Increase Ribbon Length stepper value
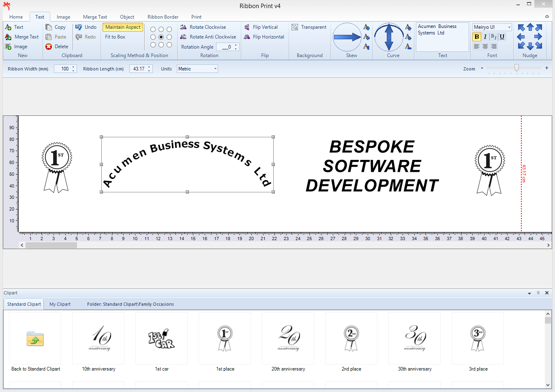The image size is (555, 392). (149, 67)
